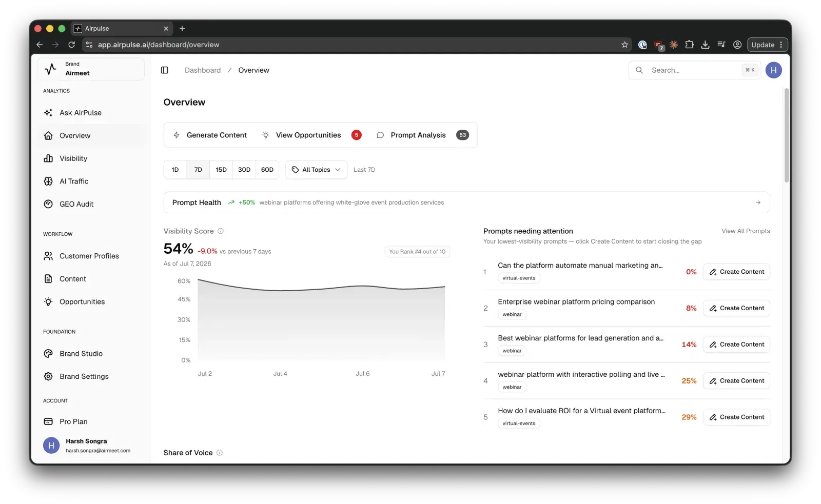This screenshot has height=504, width=821.
Task: Open the Brand Settings page
Action: pos(91,376)
